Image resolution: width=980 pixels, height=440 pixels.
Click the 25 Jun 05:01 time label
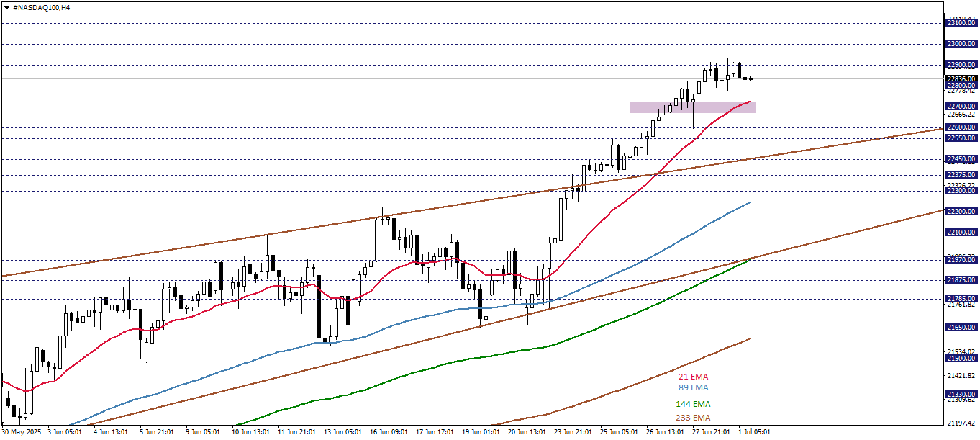click(x=618, y=432)
